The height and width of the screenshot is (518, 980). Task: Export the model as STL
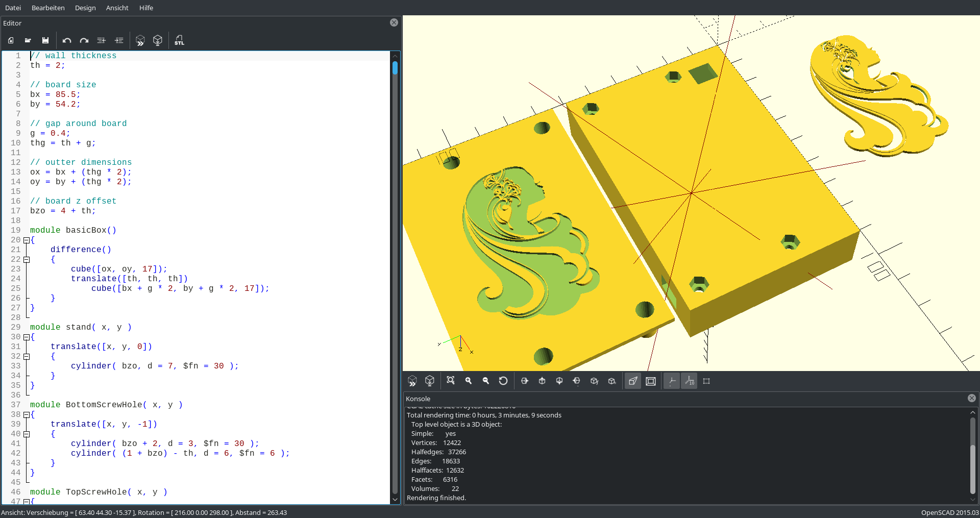coord(179,40)
